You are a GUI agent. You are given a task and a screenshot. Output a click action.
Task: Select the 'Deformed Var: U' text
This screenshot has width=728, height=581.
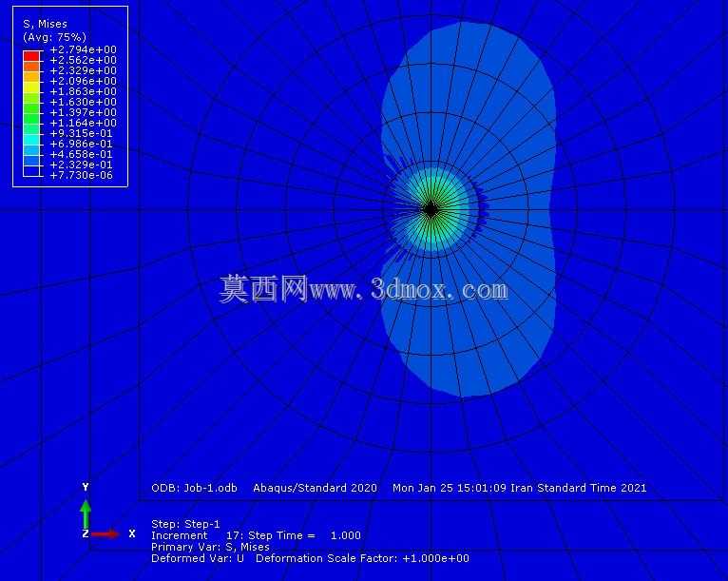(198, 558)
